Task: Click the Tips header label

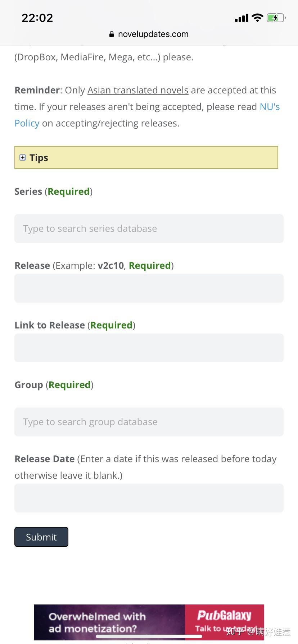Action: [39, 158]
